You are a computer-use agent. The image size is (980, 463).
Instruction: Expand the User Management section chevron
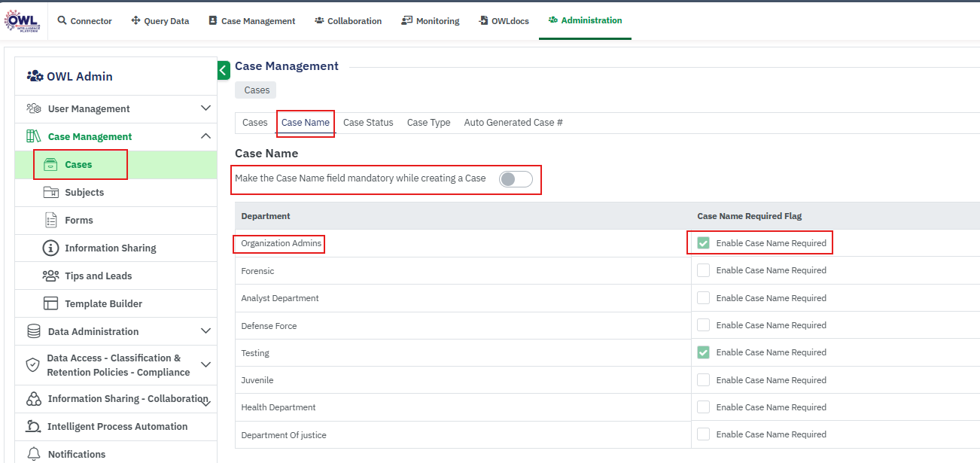[x=205, y=108]
